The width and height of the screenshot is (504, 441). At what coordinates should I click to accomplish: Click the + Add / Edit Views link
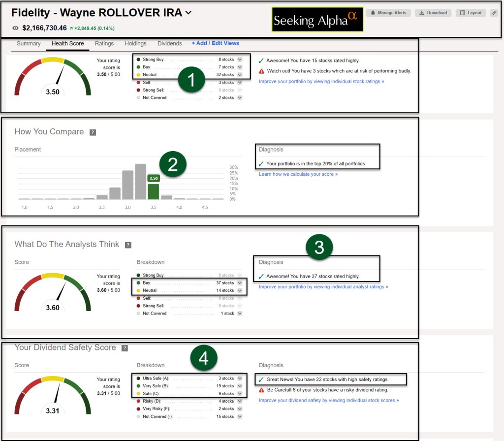215,43
